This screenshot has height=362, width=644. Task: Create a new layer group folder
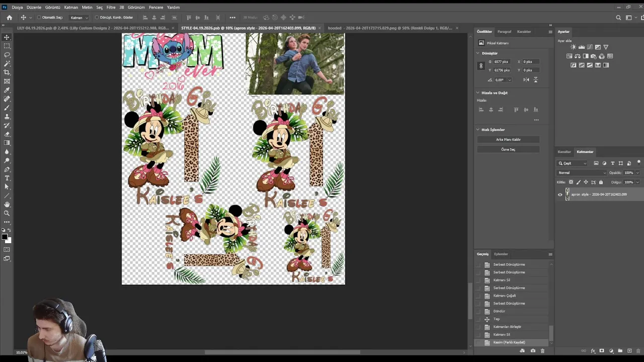620,350
